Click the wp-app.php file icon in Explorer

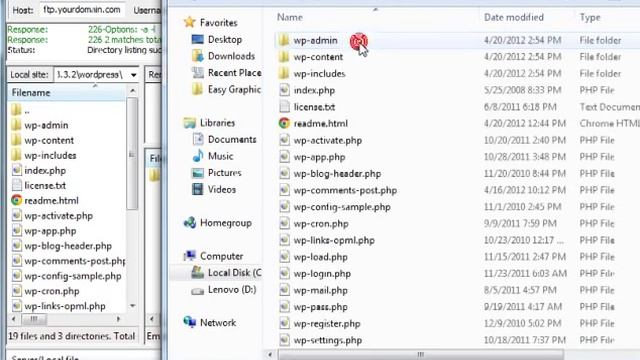coord(284,157)
